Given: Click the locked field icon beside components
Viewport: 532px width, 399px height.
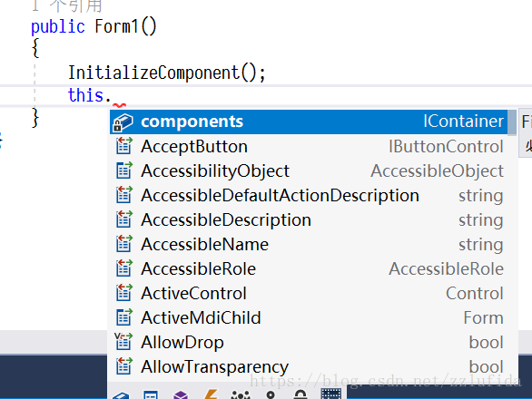Looking at the screenshot, I should [x=123, y=122].
